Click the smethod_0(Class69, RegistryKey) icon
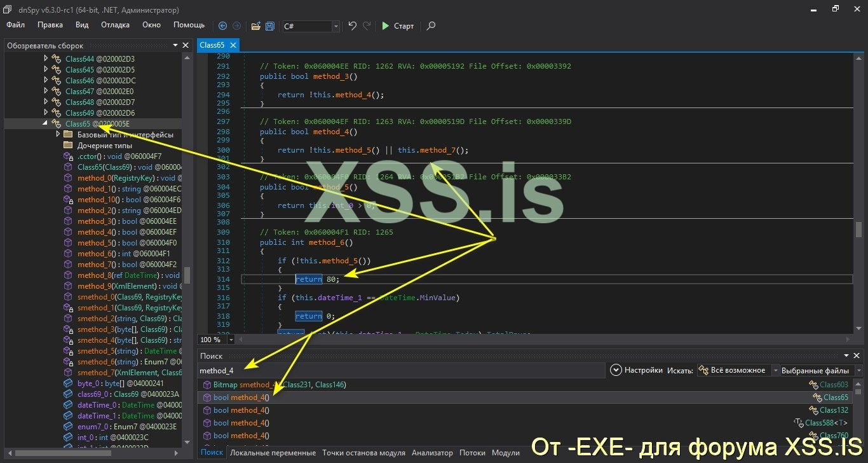This screenshot has width=868, height=463. tap(69, 297)
